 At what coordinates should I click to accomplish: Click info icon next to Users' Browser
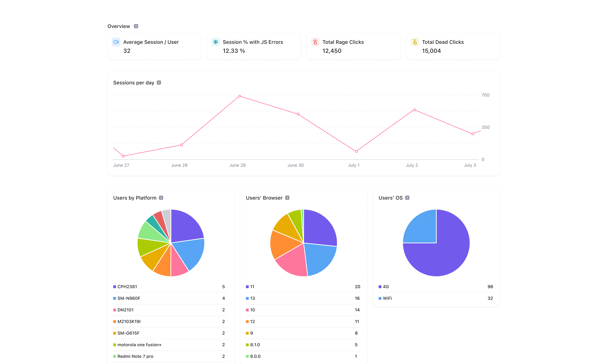point(287,198)
